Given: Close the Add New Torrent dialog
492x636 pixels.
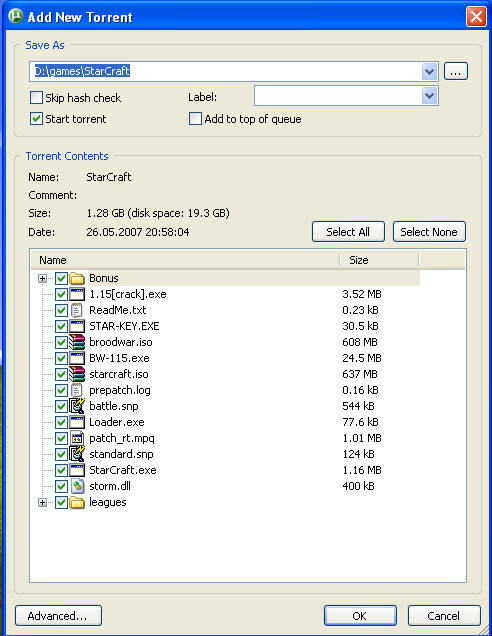Looking at the screenshot, I should point(476,17).
